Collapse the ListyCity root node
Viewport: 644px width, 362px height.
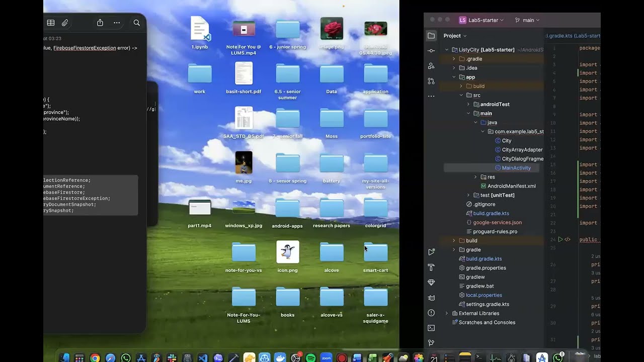point(447,50)
